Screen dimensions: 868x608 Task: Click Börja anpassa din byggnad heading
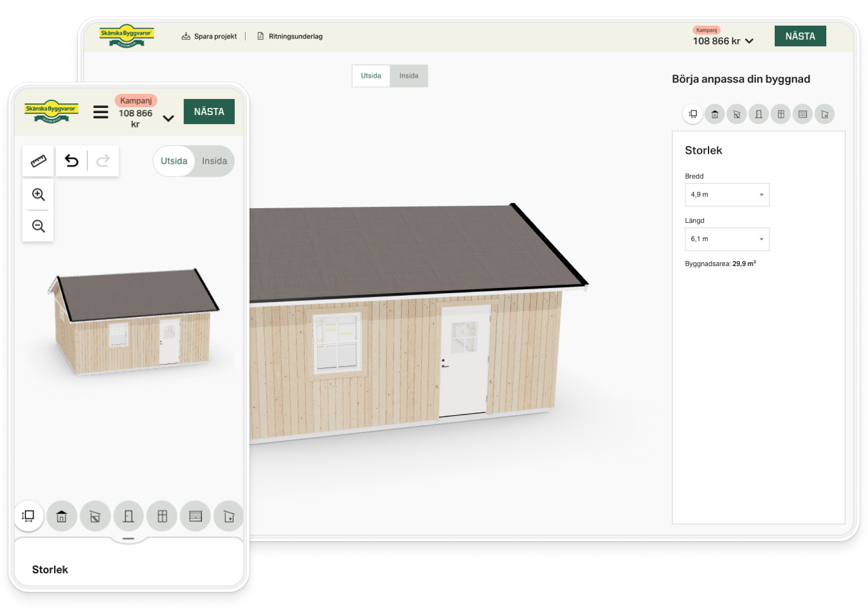(741, 79)
